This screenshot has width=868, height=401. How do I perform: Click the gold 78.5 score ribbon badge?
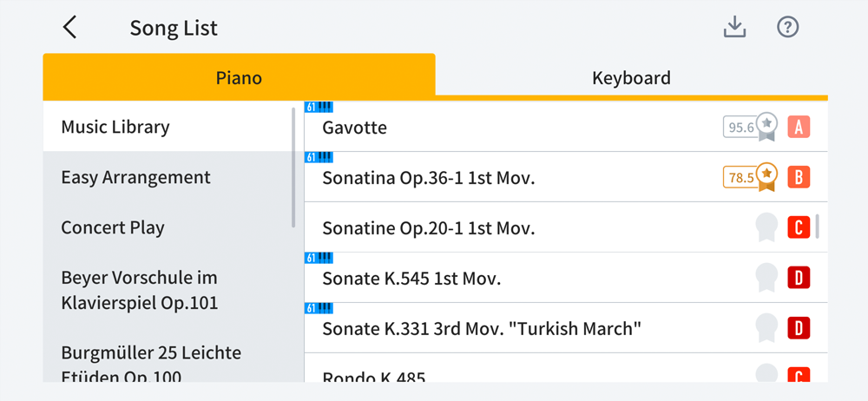click(750, 177)
